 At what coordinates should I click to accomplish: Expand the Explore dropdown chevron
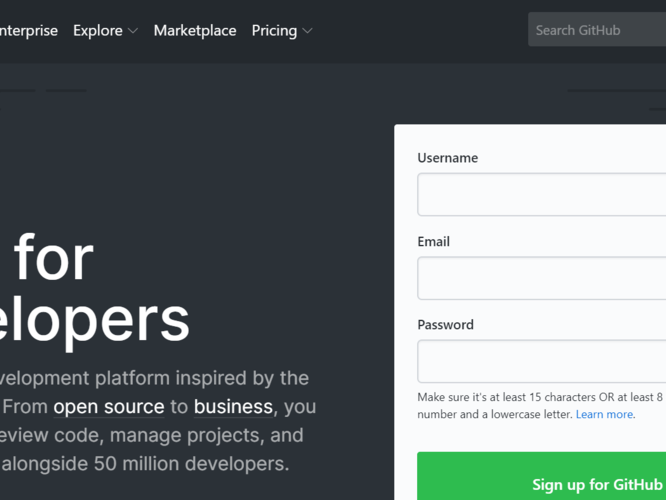click(133, 31)
